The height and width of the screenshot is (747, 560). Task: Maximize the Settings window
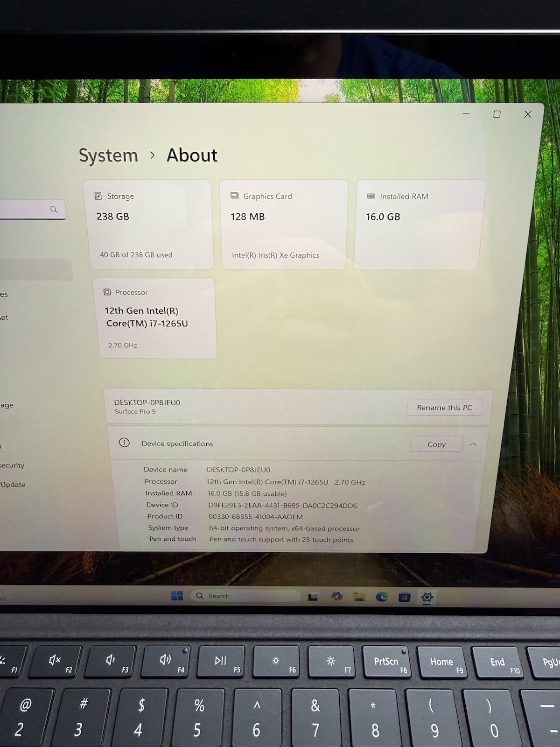(x=497, y=114)
